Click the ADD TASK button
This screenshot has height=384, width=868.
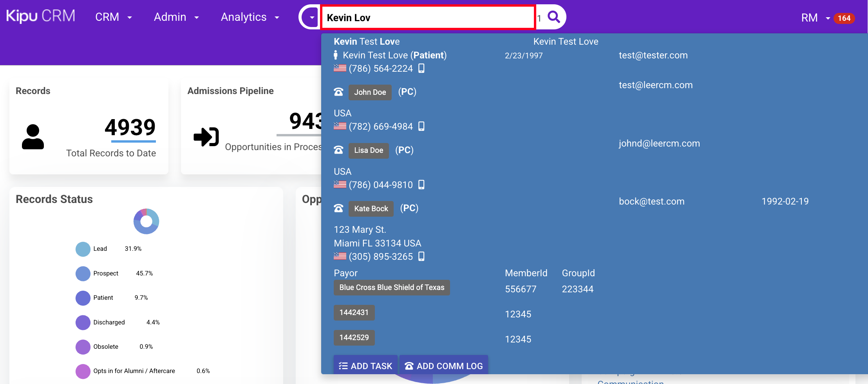[x=365, y=366]
